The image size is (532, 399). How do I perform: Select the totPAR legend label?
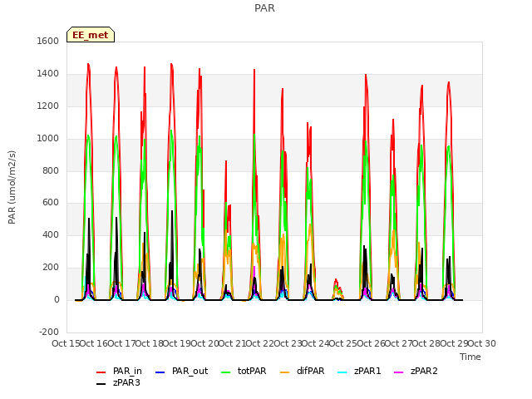pyautogui.click(x=252, y=372)
